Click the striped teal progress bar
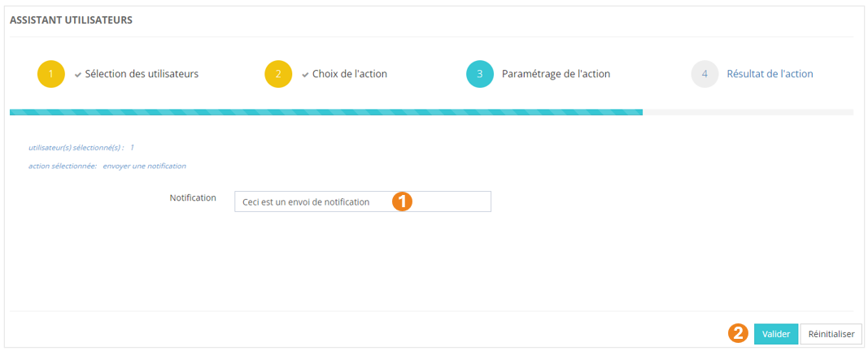Screen dimensions: 868x351 [325, 112]
